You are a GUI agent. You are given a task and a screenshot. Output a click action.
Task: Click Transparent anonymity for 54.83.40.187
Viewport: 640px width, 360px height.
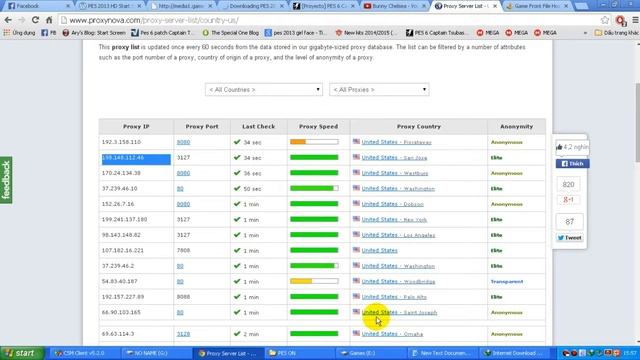pyautogui.click(x=507, y=282)
